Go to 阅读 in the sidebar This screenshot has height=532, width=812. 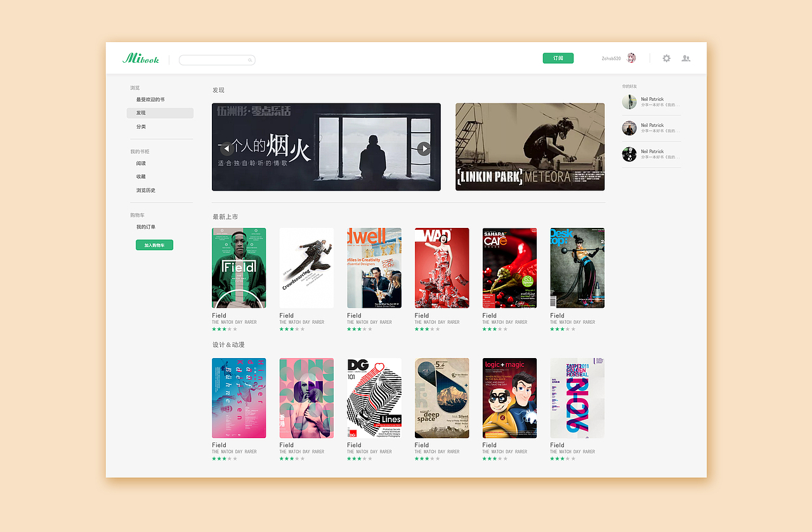[x=141, y=164]
